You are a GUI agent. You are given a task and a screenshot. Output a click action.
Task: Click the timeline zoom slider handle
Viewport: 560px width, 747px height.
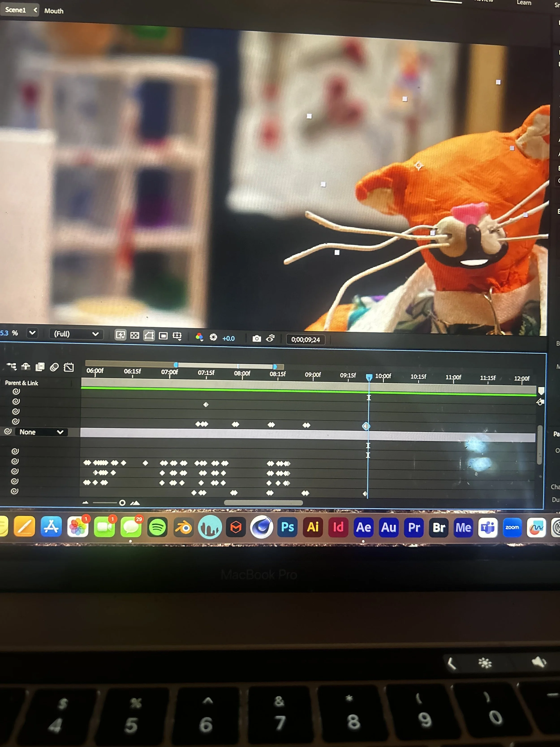click(123, 503)
